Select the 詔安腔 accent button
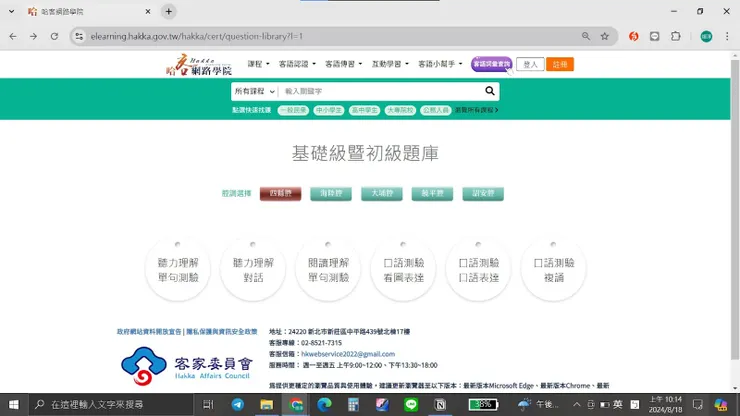 (483, 194)
